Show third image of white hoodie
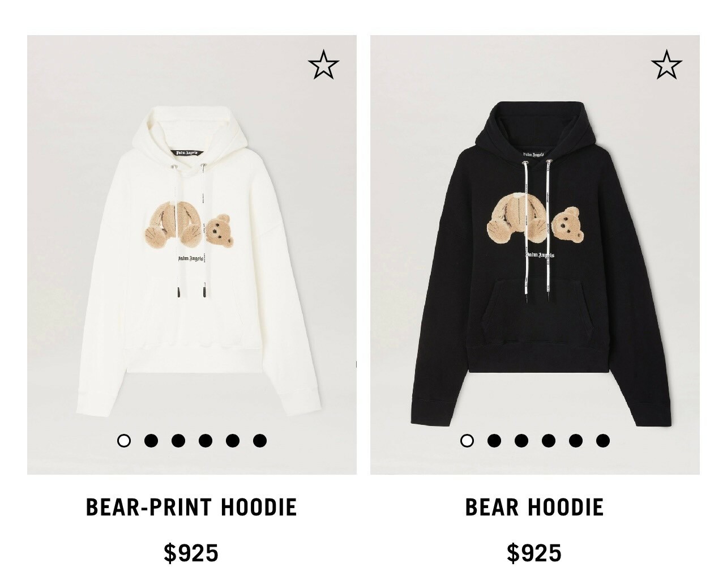727x588 pixels. coord(178,440)
